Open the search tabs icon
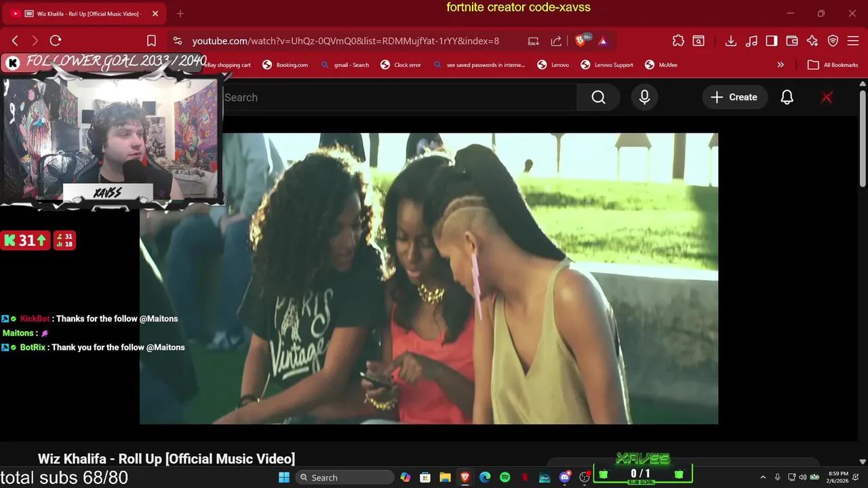 tap(698, 41)
